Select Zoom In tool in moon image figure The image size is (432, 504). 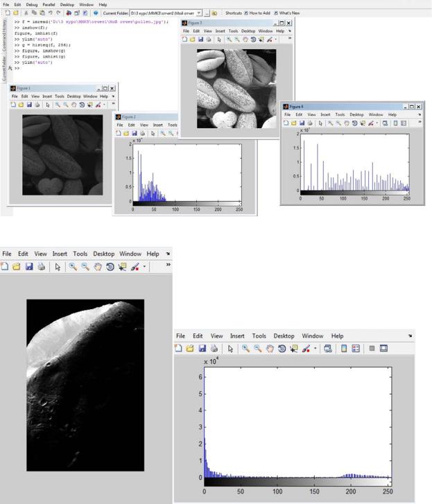coord(73,266)
